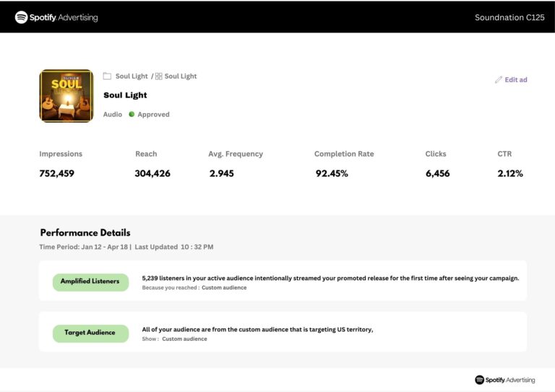This screenshot has width=555, height=392.
Task: Click the Edit ad link
Action: point(516,80)
